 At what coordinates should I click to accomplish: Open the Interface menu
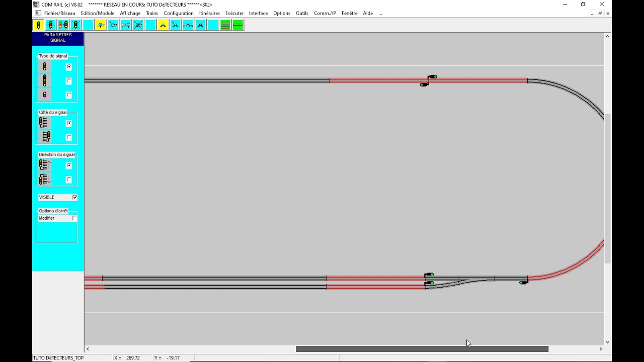tap(259, 13)
